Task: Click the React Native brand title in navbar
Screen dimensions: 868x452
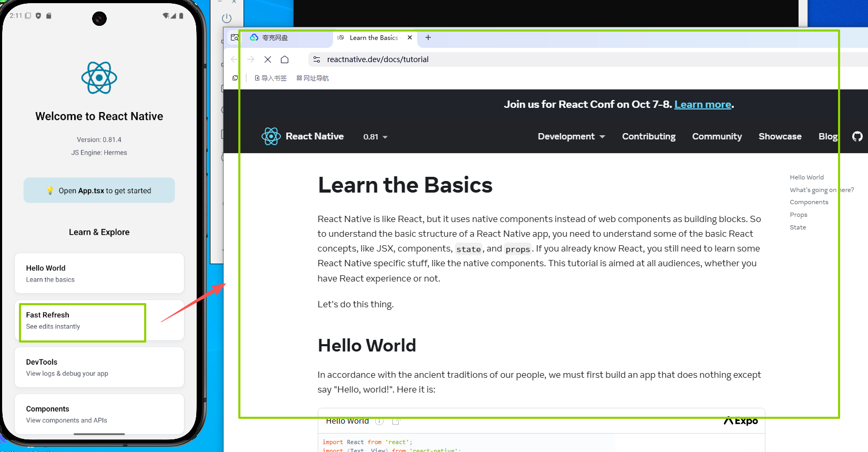Action: coord(315,136)
